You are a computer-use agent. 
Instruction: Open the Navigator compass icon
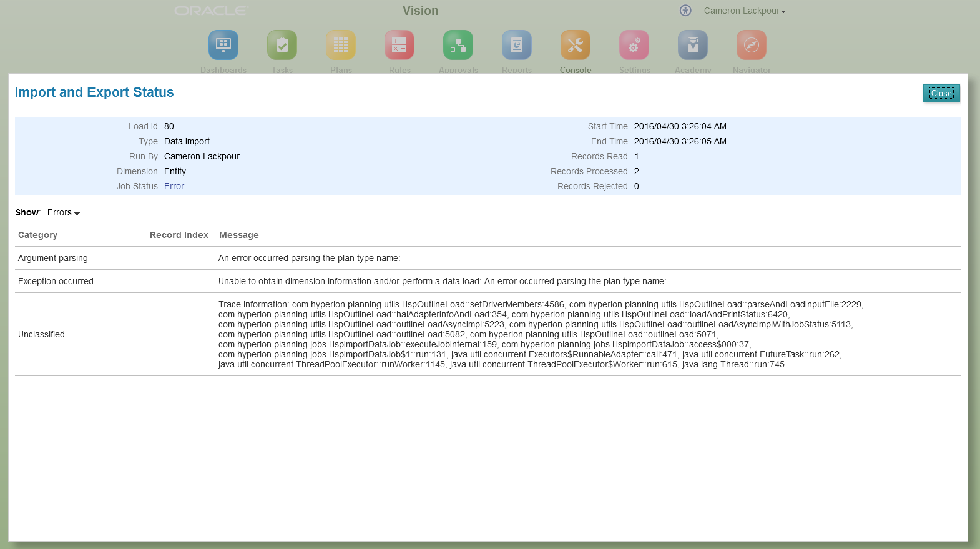pos(752,45)
